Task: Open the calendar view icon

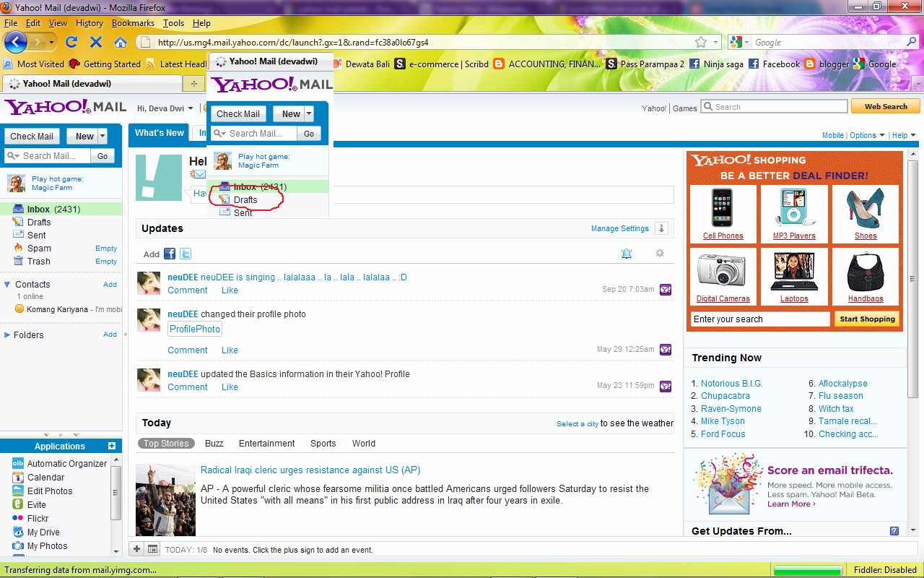Action: [152, 549]
